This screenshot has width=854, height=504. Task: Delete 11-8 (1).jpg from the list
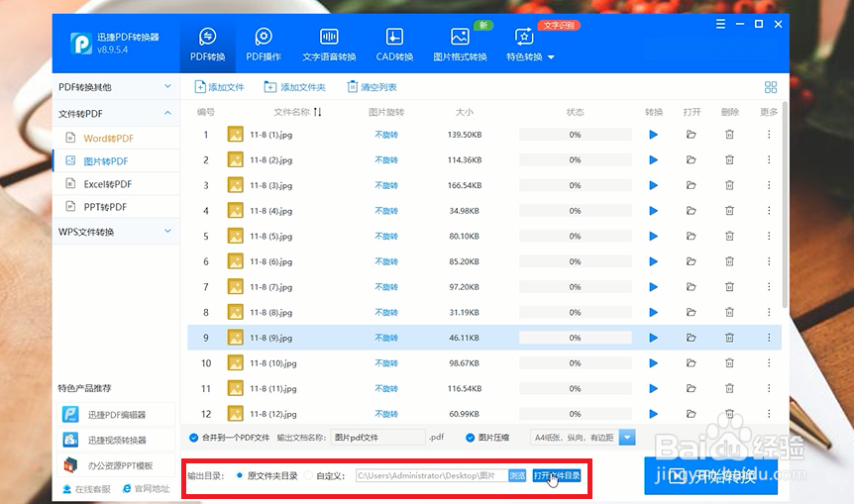[x=729, y=135]
